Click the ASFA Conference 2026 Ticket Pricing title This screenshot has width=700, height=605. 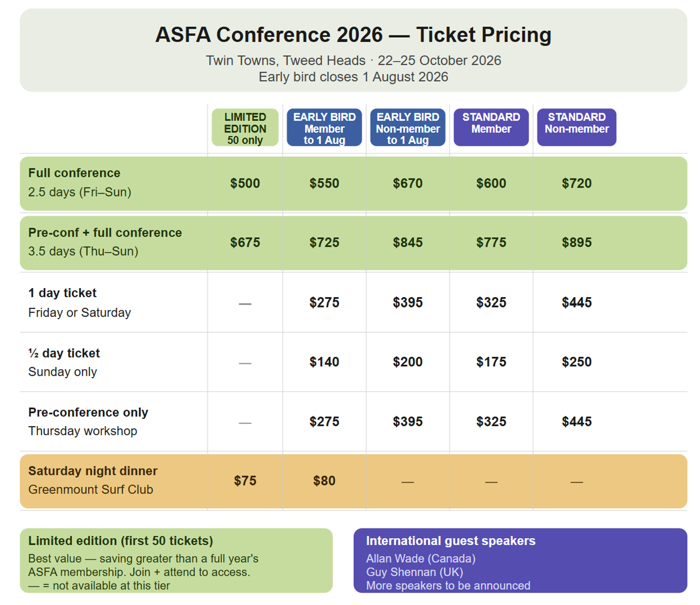[x=353, y=35]
